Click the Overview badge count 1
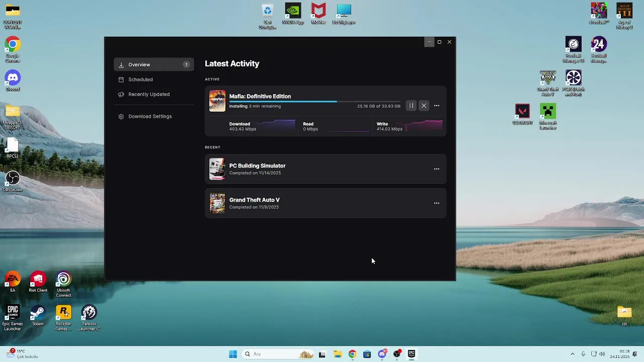This screenshot has height=362, width=644. click(186, 64)
